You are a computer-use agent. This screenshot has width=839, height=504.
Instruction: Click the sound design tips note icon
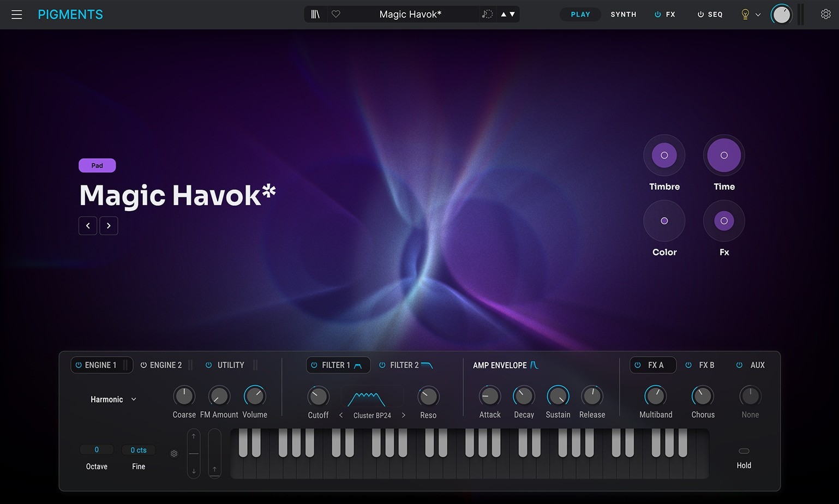487,14
